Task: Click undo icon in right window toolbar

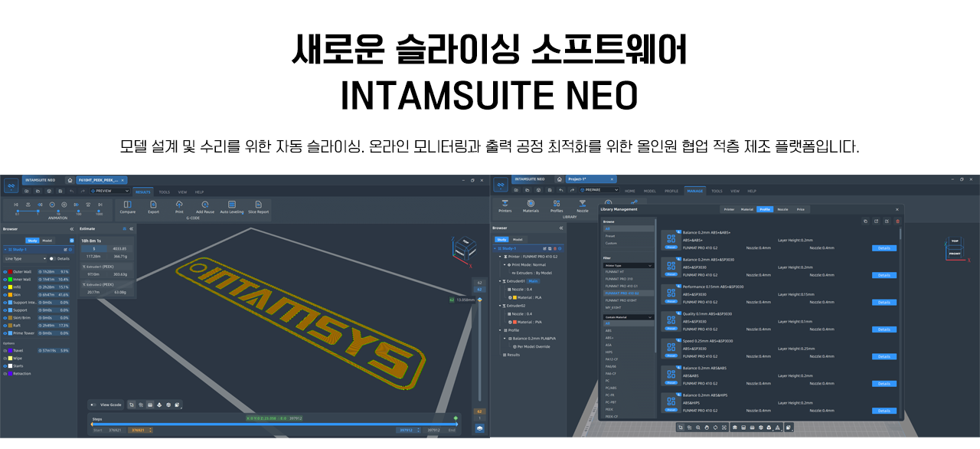Action: coord(561,190)
